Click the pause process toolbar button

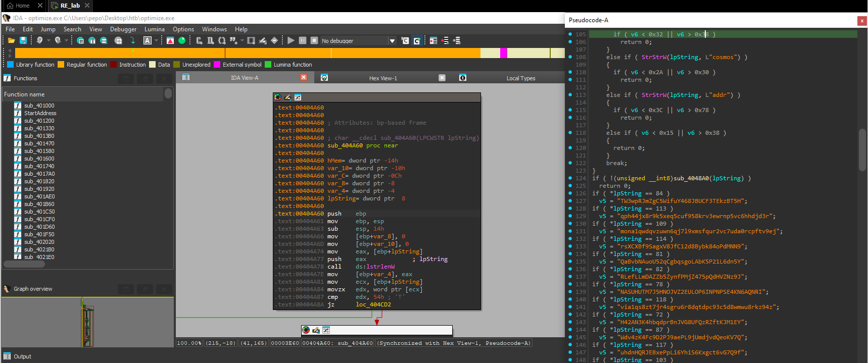(x=303, y=40)
